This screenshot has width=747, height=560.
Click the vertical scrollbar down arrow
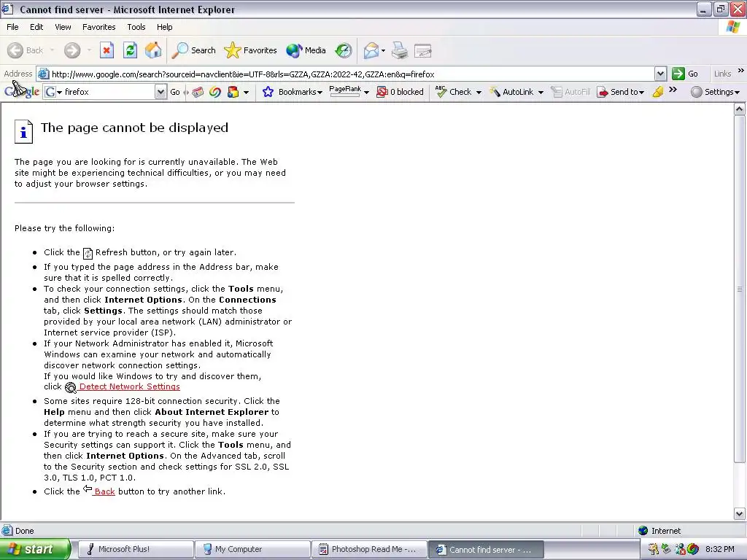pos(740,513)
